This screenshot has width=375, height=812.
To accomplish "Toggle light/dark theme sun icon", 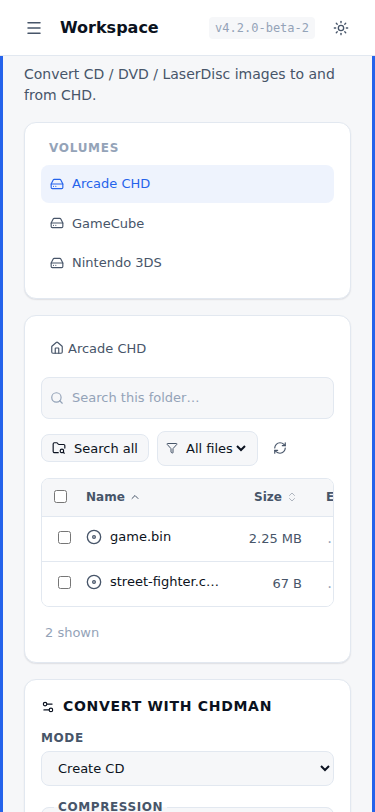I will [341, 28].
